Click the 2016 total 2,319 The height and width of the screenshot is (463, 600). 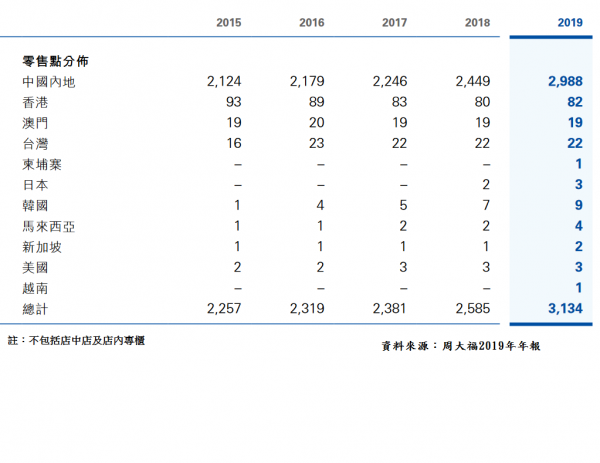pyautogui.click(x=307, y=309)
